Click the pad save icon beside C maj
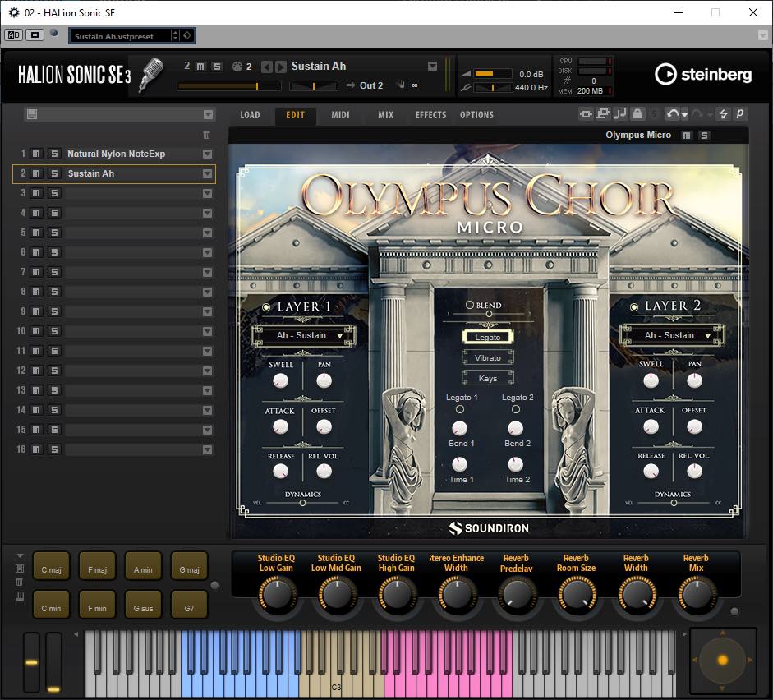The width and height of the screenshot is (773, 700). click(20, 569)
